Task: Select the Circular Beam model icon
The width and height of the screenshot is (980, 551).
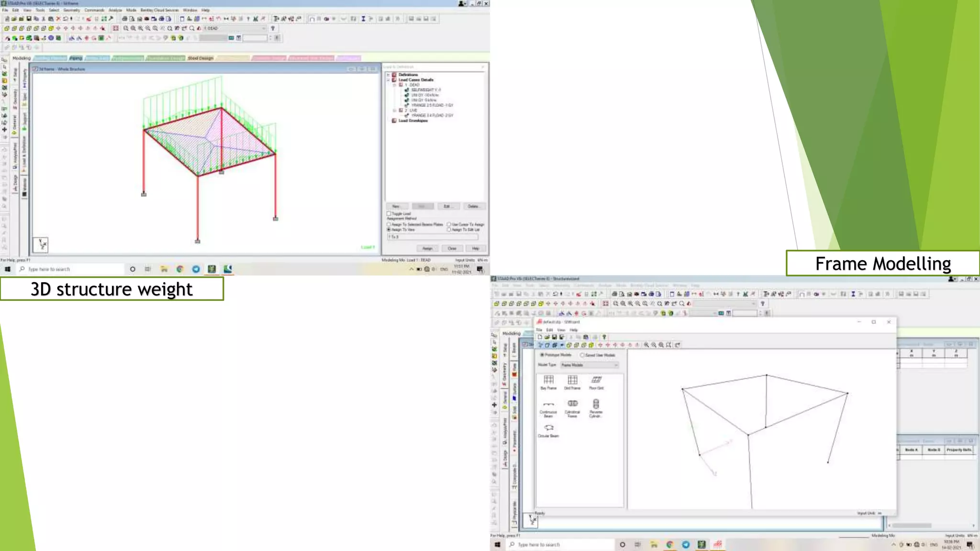Action: [x=548, y=428]
